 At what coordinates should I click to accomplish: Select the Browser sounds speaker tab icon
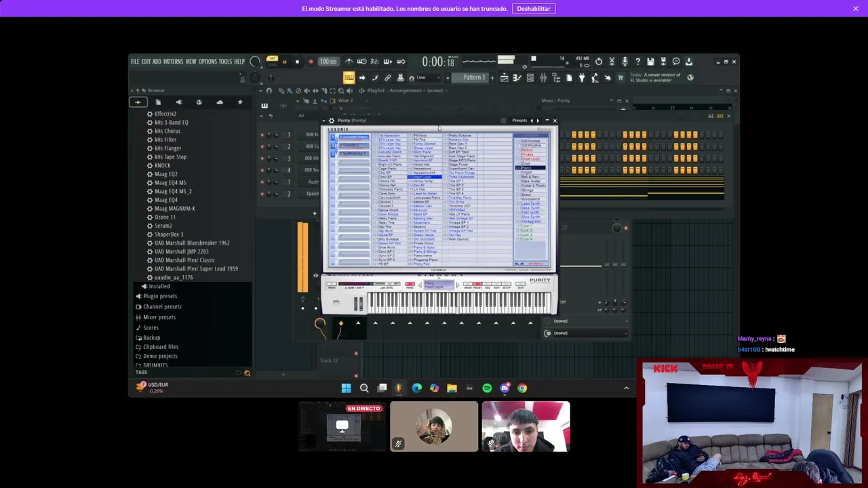click(178, 102)
